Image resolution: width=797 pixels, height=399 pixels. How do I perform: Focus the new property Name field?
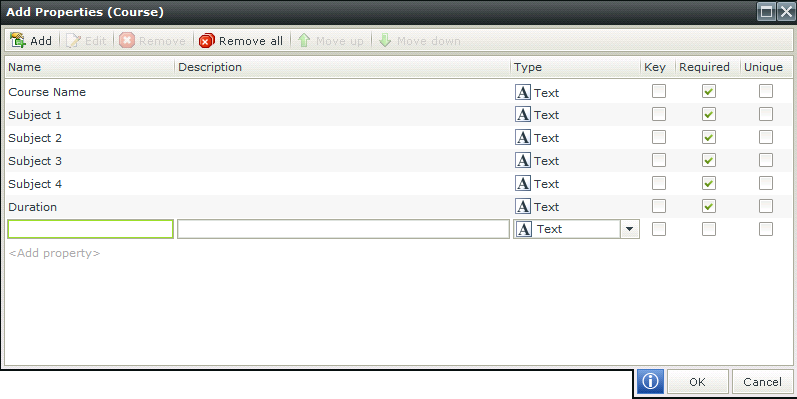[x=90, y=229]
